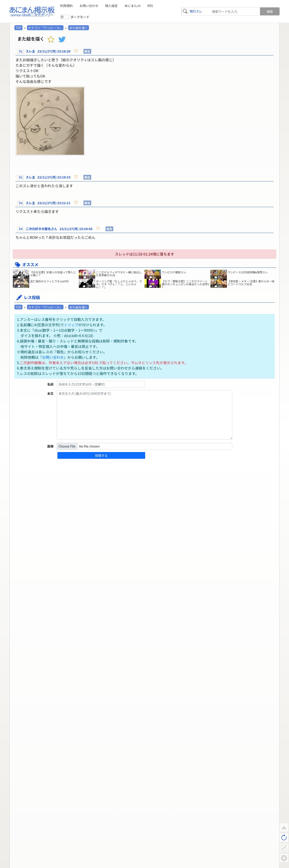The height and width of the screenshot is (868, 289).
Task: Open the 現行スレ search scope selector
Action: click(x=196, y=11)
